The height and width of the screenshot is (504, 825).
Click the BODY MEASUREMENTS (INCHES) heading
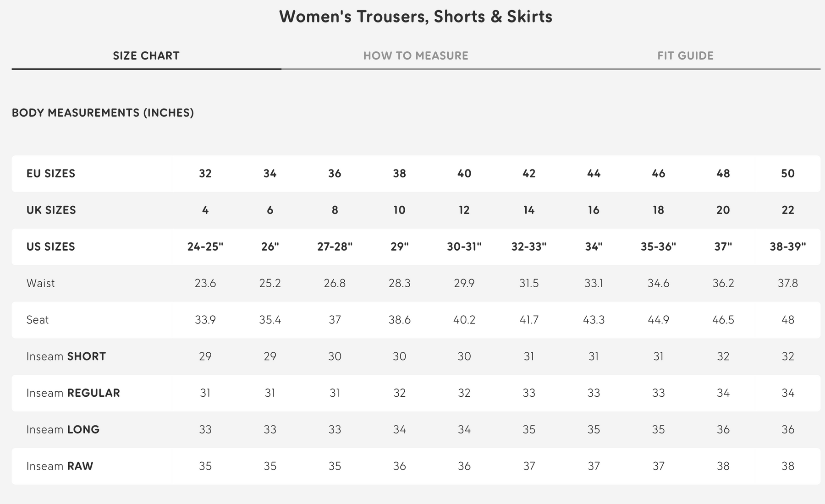point(103,113)
